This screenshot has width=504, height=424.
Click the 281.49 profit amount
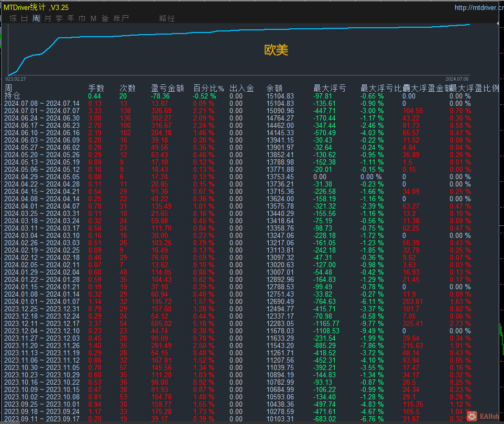(161, 345)
